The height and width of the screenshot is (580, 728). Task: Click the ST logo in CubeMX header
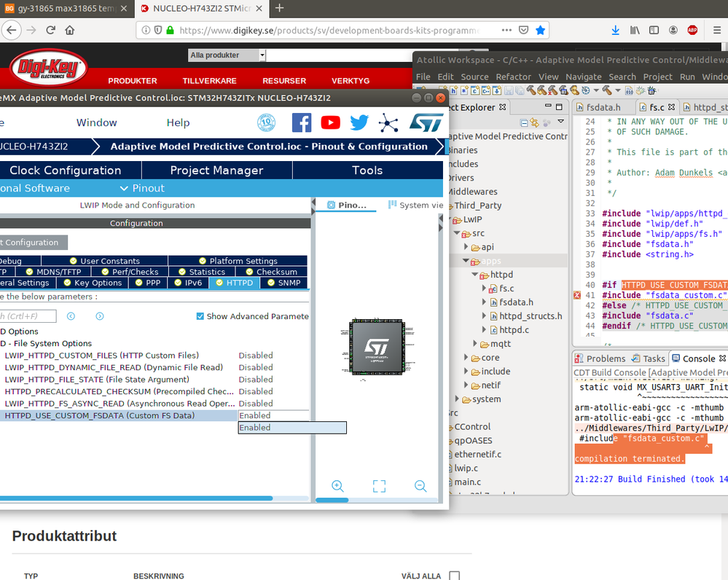point(426,123)
